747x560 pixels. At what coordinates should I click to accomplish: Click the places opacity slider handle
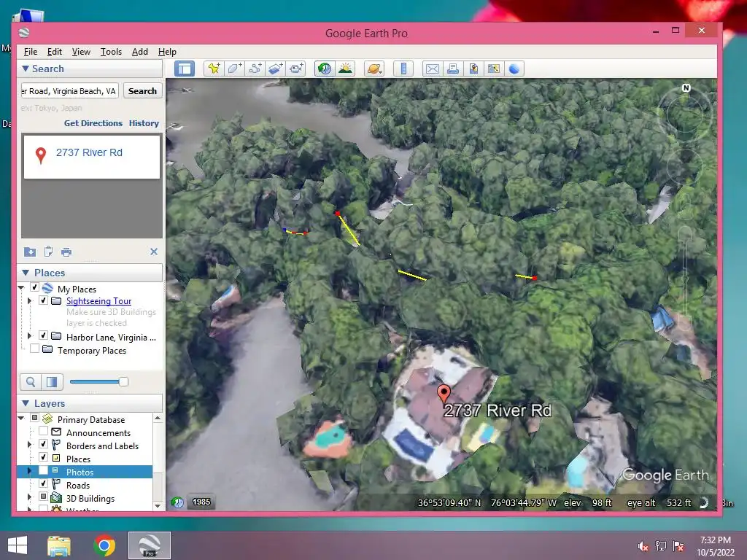point(123,382)
